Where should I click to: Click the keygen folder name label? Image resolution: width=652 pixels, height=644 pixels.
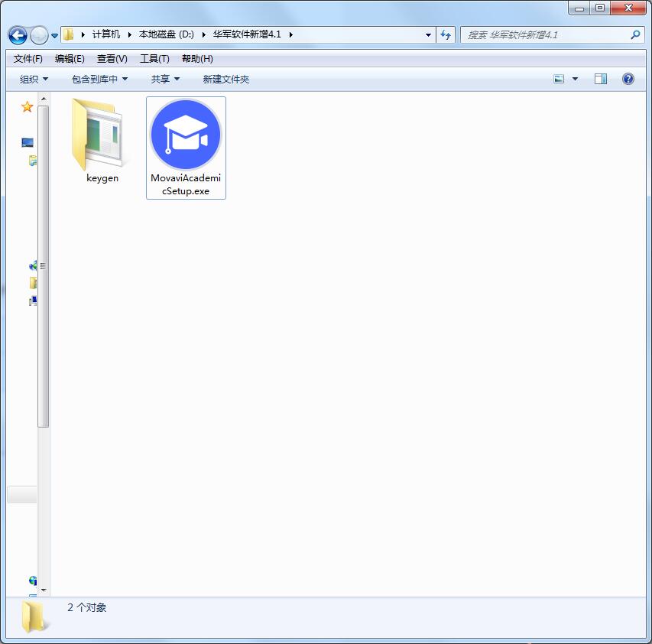(102, 178)
